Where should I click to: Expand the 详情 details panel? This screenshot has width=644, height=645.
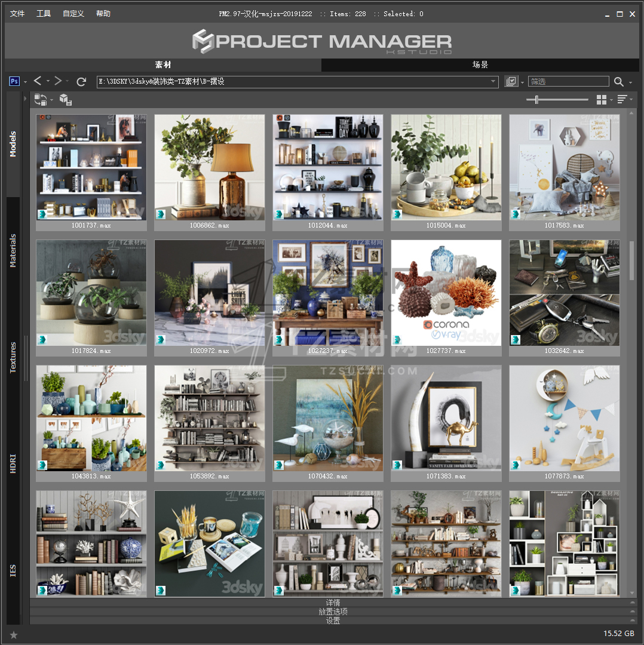333,603
